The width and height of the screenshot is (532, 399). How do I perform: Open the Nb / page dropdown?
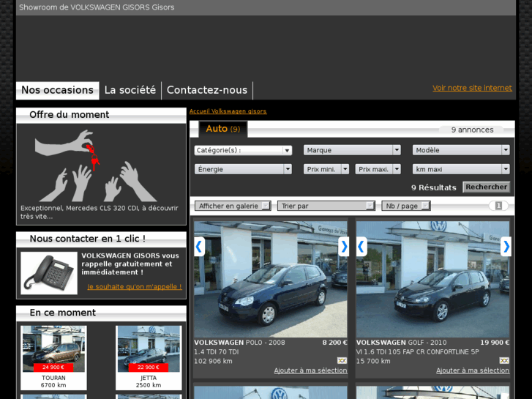click(x=406, y=206)
